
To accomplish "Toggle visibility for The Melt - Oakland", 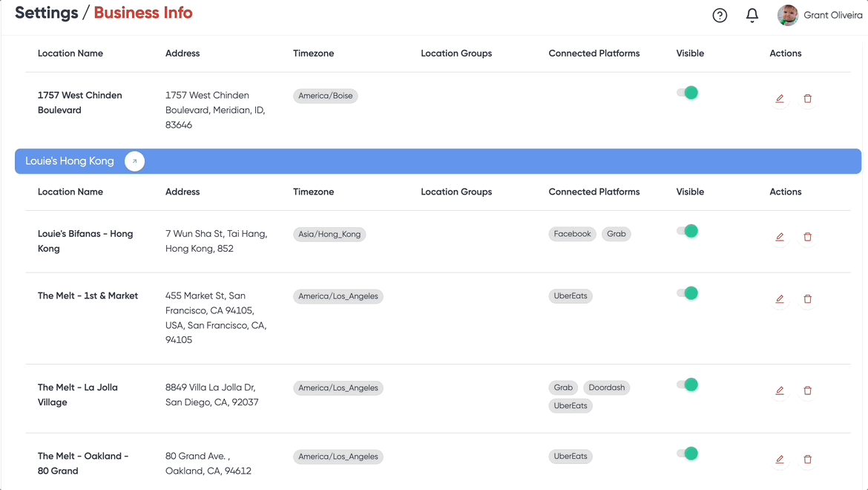I will coord(688,454).
